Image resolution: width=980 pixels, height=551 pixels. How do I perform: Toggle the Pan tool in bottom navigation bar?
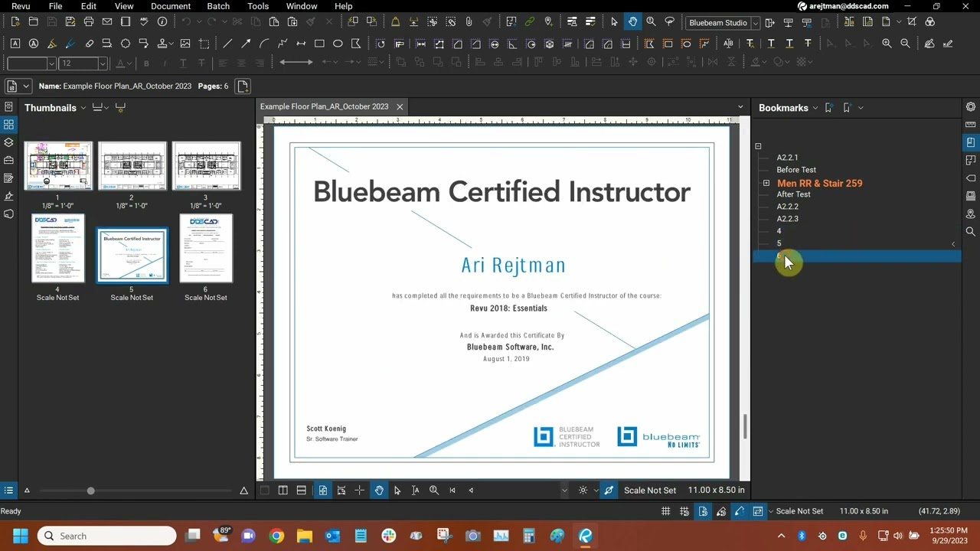tap(379, 491)
